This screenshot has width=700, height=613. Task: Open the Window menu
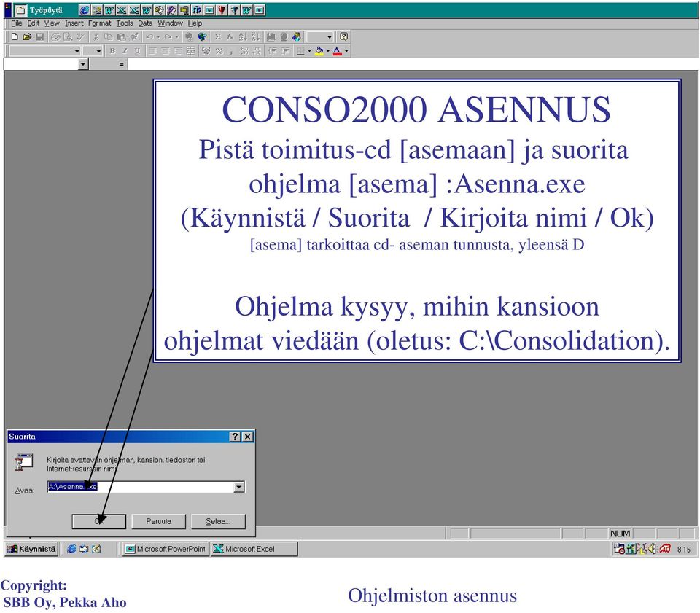pyautogui.click(x=170, y=23)
